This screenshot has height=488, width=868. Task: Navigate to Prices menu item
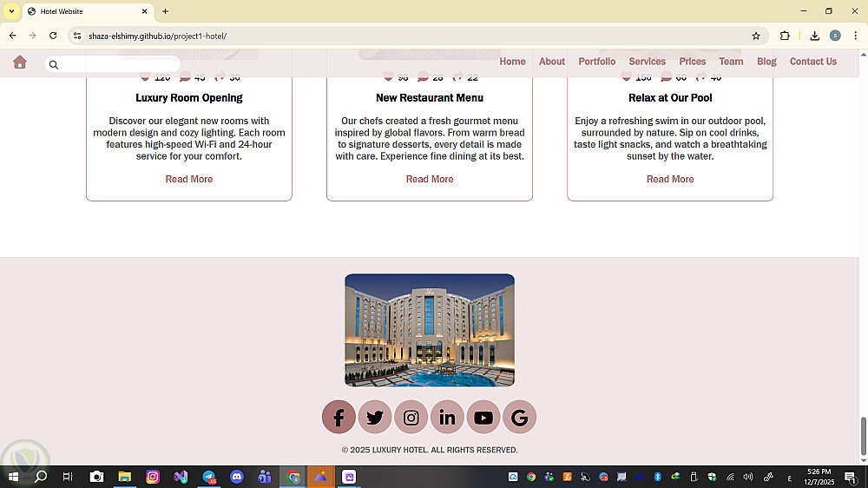point(693,62)
